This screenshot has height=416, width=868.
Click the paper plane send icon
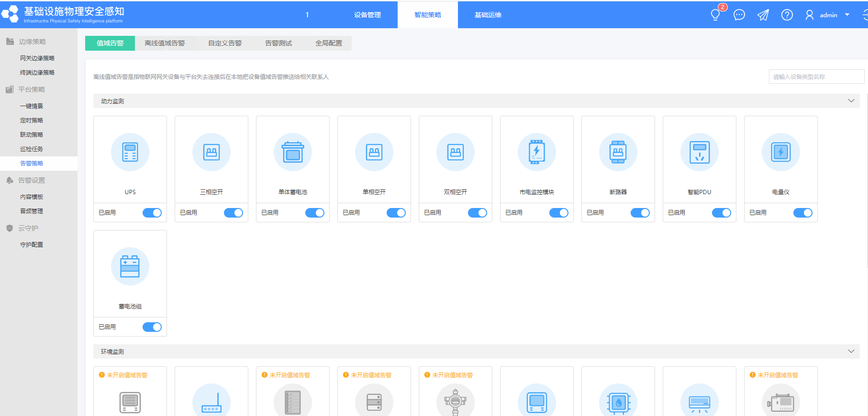click(763, 15)
